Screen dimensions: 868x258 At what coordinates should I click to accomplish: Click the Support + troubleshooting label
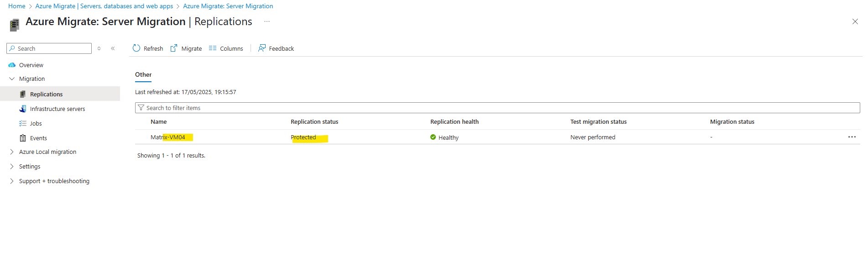(54, 181)
